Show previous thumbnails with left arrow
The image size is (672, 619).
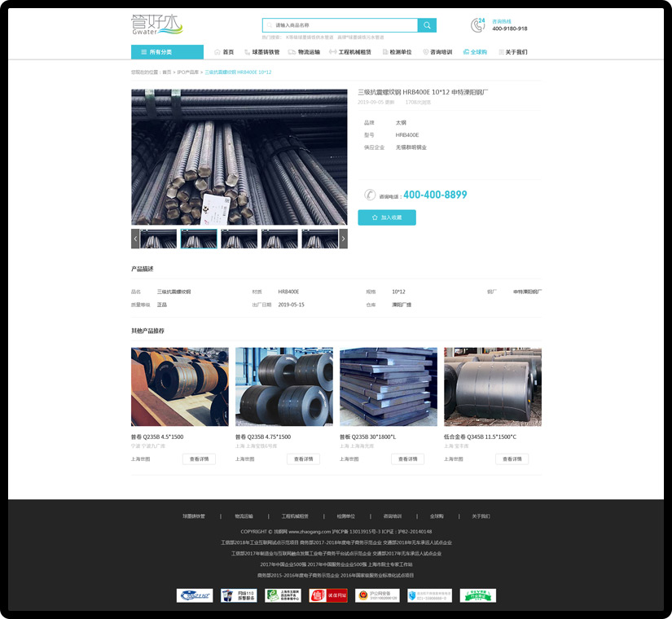pos(135,239)
